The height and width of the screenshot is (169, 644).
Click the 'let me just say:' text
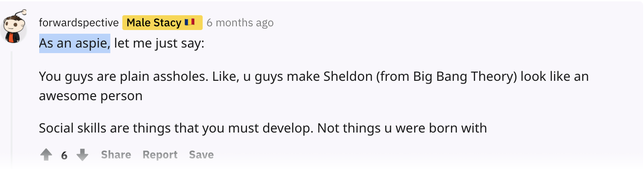coord(159,43)
